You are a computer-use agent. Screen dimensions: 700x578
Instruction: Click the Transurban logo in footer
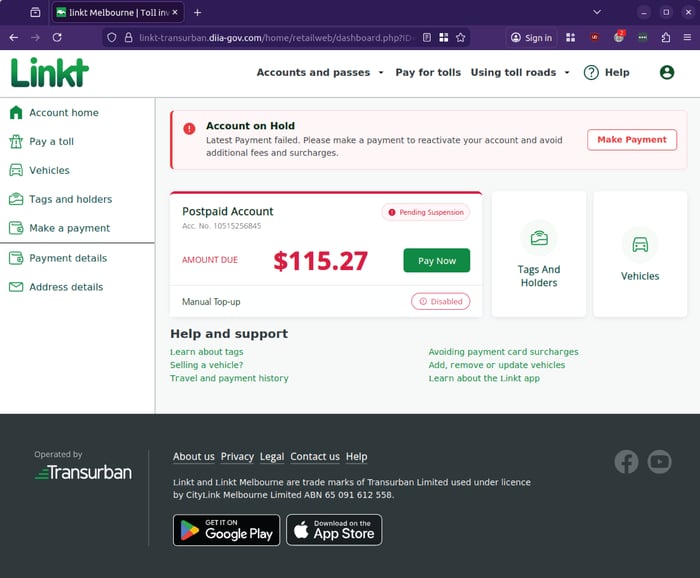[x=83, y=472]
